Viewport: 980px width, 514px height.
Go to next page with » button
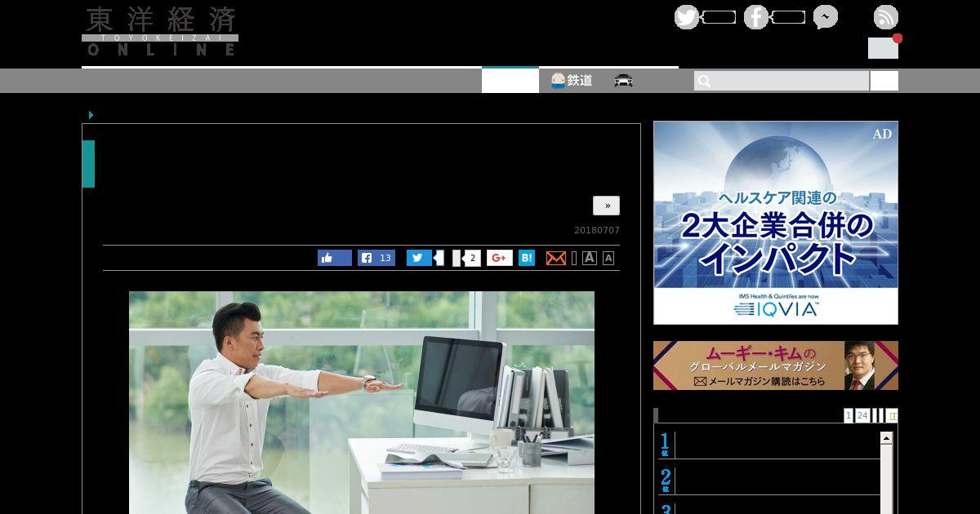pyautogui.click(x=606, y=206)
